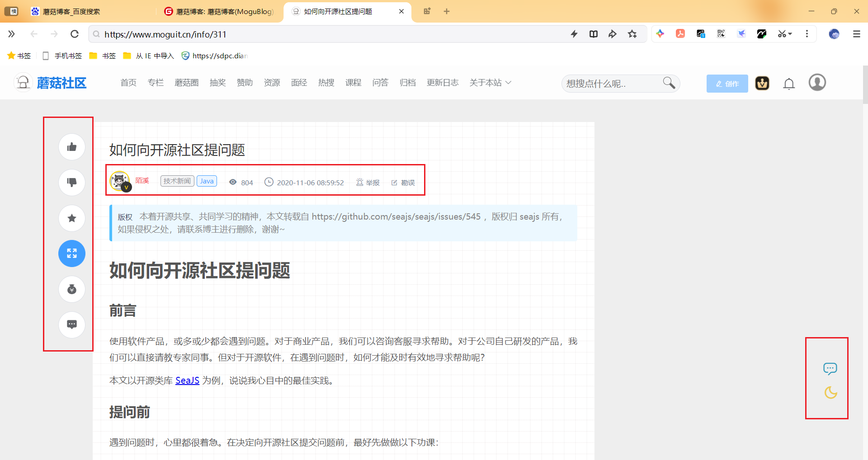Open the 更新日志 navigation item
Image resolution: width=868 pixels, height=460 pixels.
[443, 83]
